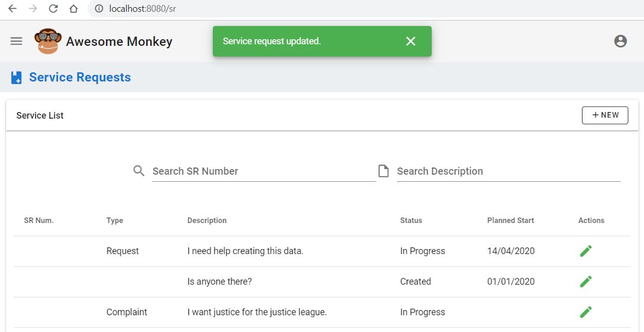Sort by Type column header
This screenshot has width=644, height=332.
click(114, 221)
